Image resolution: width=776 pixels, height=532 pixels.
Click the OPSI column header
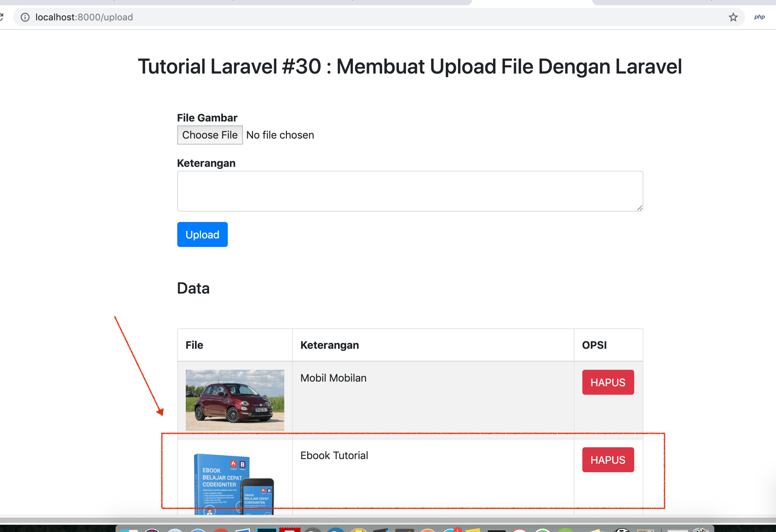click(594, 344)
